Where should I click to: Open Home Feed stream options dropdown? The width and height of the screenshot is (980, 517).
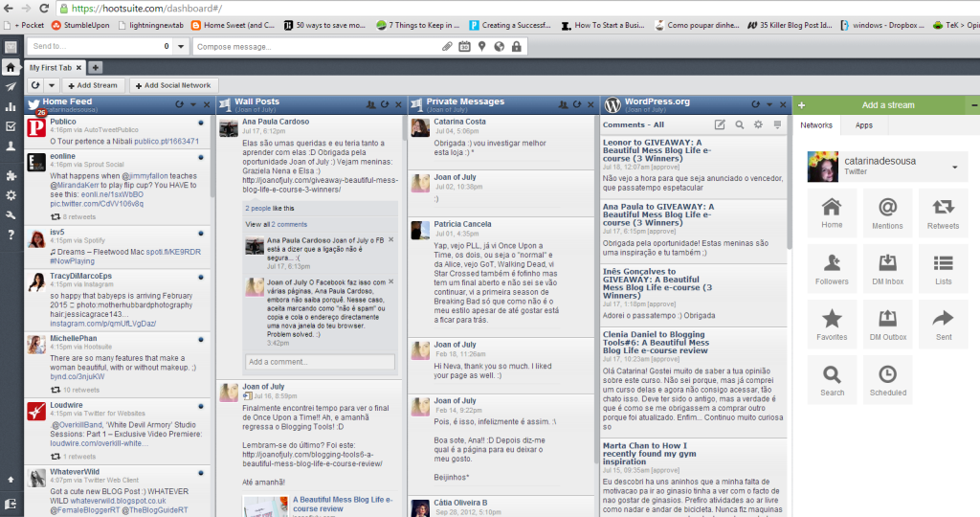pos(193,105)
